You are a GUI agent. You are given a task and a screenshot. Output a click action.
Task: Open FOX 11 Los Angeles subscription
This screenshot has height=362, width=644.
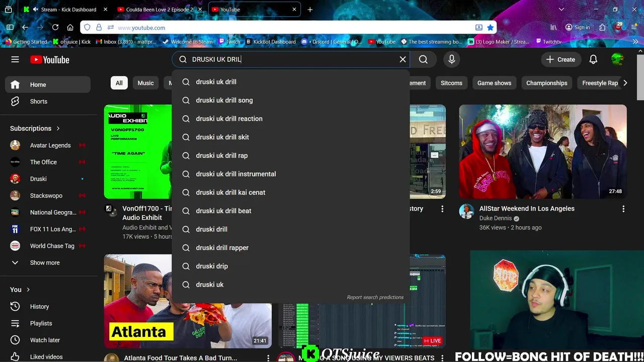[x=48, y=229]
